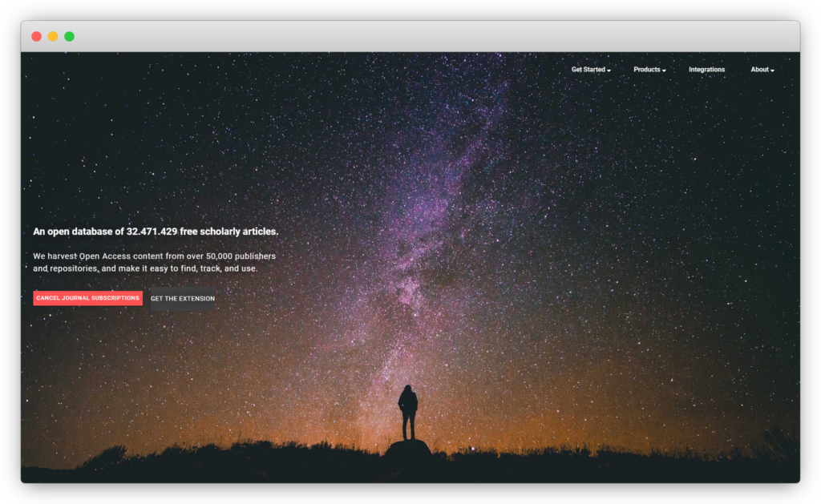Go to the Integrations page

[706, 70]
